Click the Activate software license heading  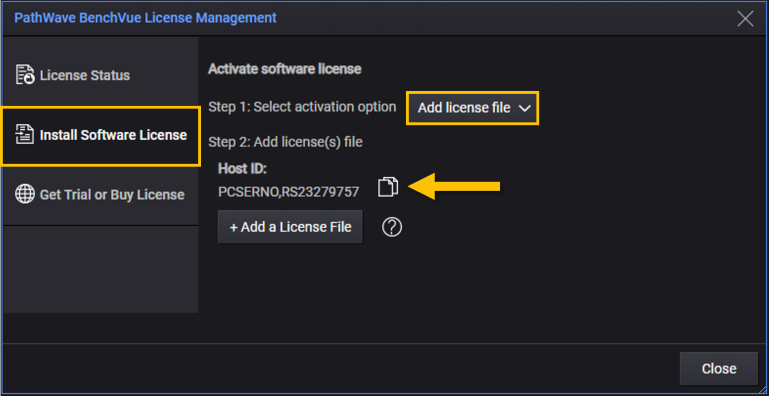pyautogui.click(x=284, y=69)
